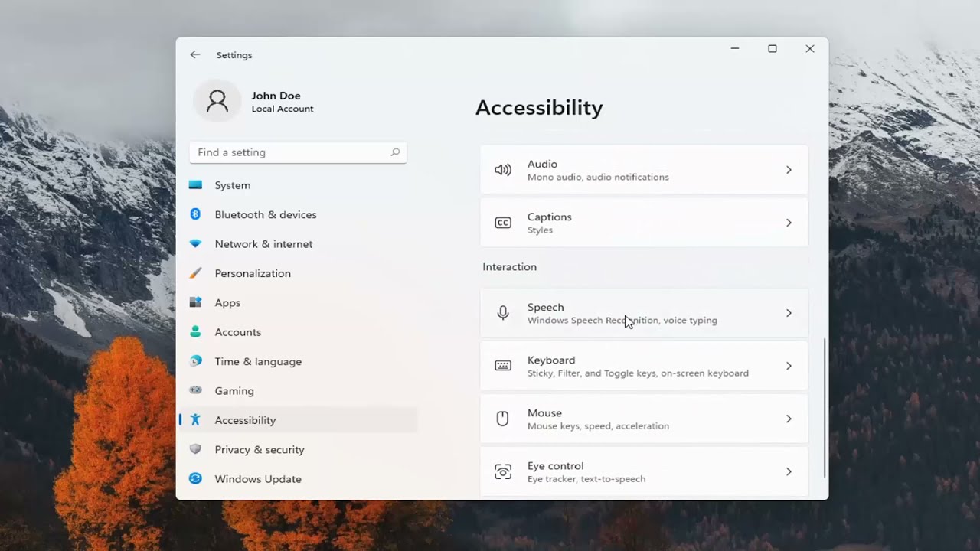Open Keyboard sticky keys card

point(644,366)
